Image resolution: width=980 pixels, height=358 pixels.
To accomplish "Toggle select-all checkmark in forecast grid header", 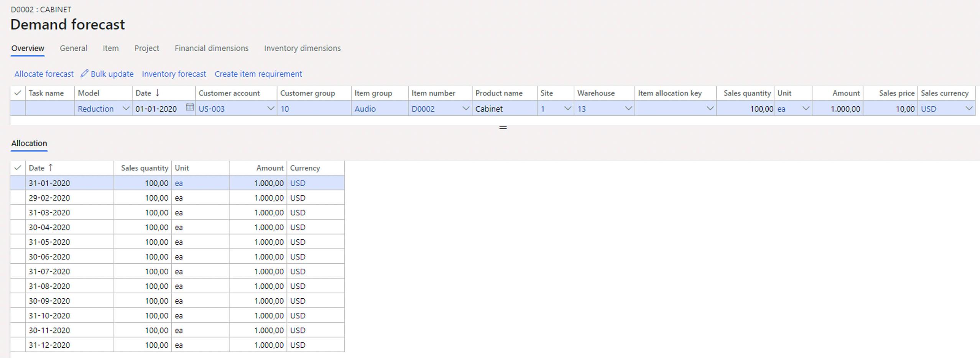I will (x=18, y=93).
